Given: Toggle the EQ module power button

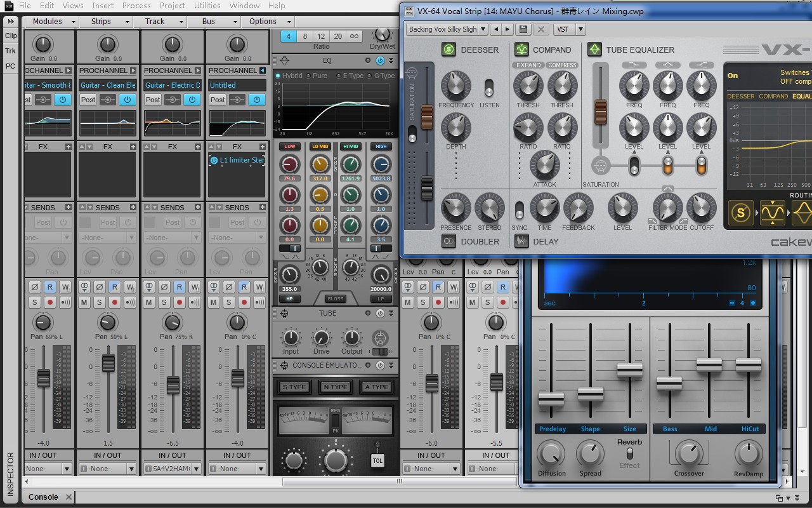Looking at the screenshot, I should coord(380,60).
